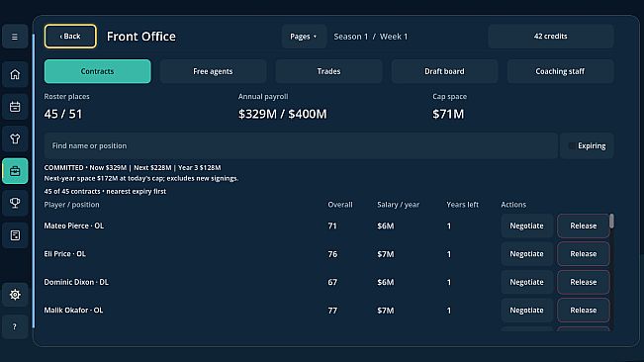This screenshot has height=362, width=644.
Task: Click the Back button
Action: (x=70, y=37)
